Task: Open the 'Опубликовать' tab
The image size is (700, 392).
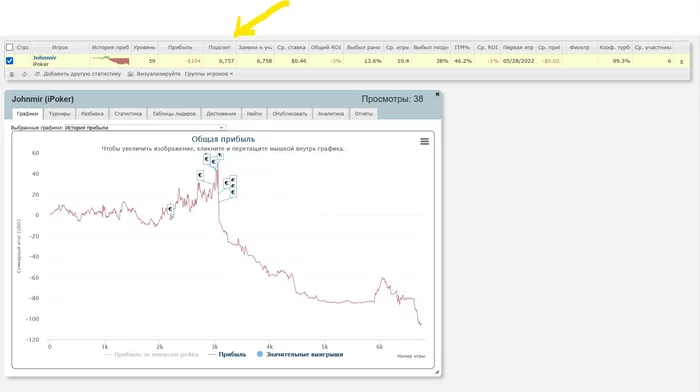Action: [290, 114]
